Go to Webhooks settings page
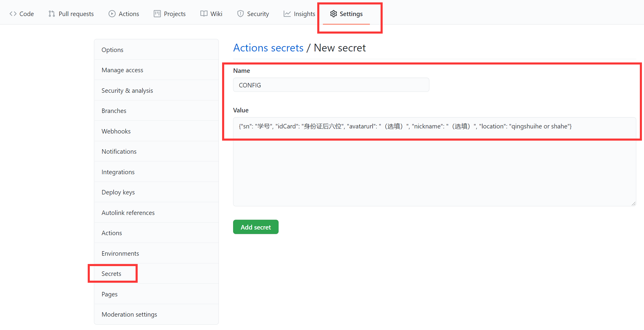Image resolution: width=644 pixels, height=330 pixels. (116, 131)
